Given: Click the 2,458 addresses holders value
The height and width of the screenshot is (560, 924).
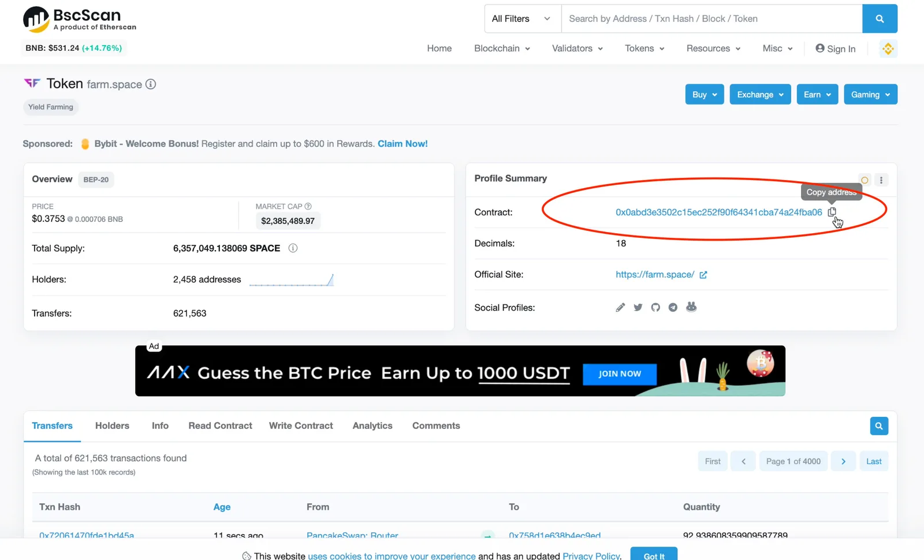Looking at the screenshot, I should 207,280.
